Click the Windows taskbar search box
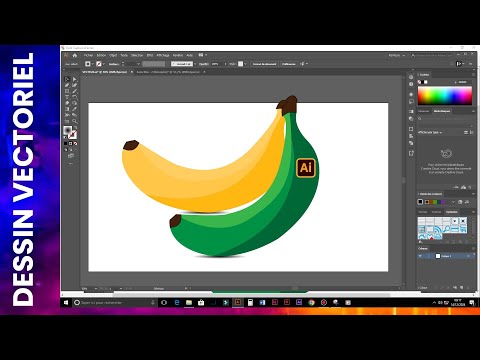The height and width of the screenshot is (360, 480). [x=115, y=303]
